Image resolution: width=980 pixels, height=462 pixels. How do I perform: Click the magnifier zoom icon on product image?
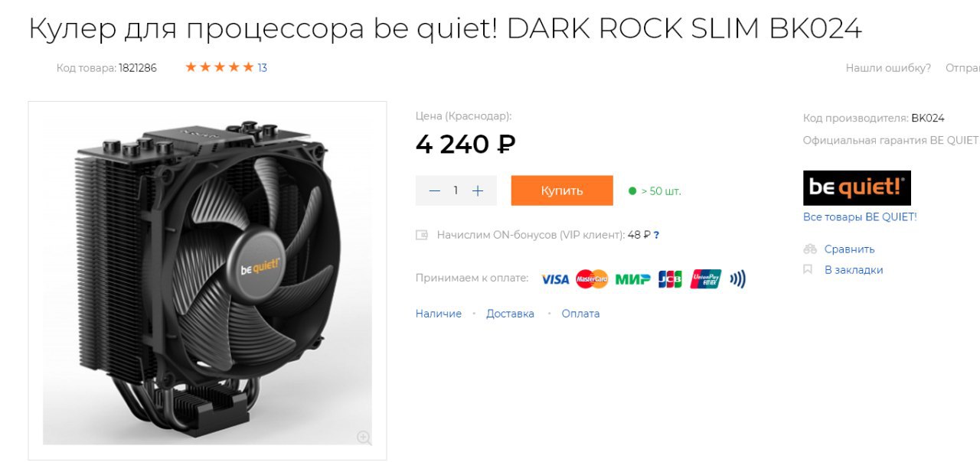(364, 438)
